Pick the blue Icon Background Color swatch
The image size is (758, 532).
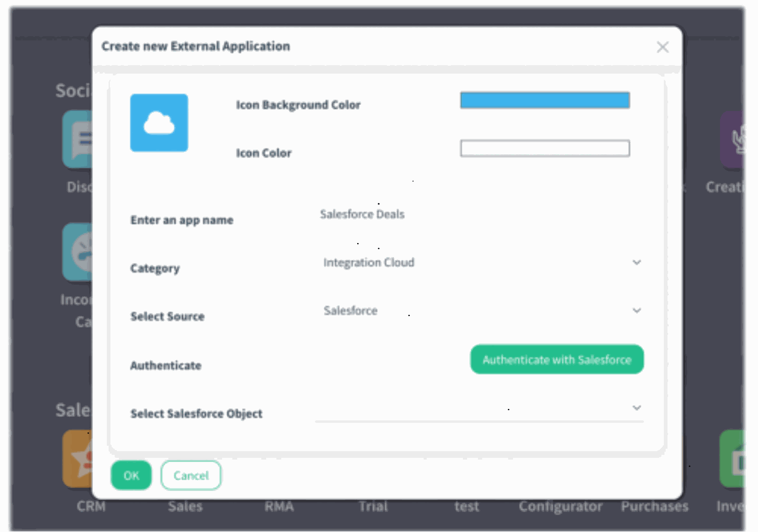pyautogui.click(x=544, y=100)
